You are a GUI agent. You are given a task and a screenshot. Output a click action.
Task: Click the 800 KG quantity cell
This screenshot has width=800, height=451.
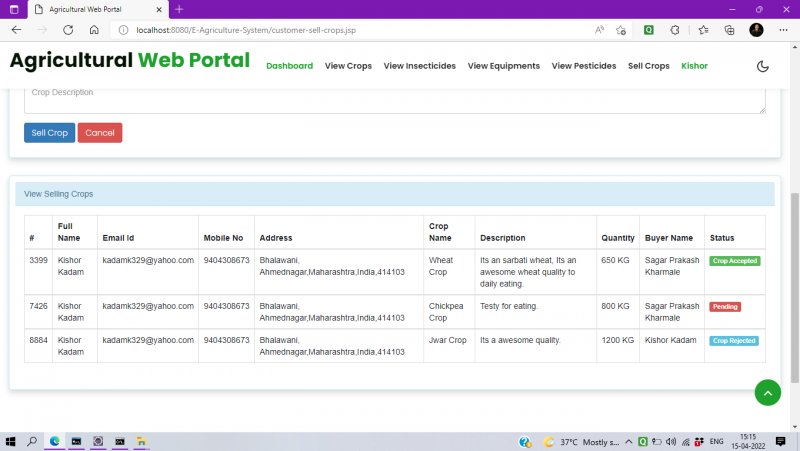click(617, 312)
